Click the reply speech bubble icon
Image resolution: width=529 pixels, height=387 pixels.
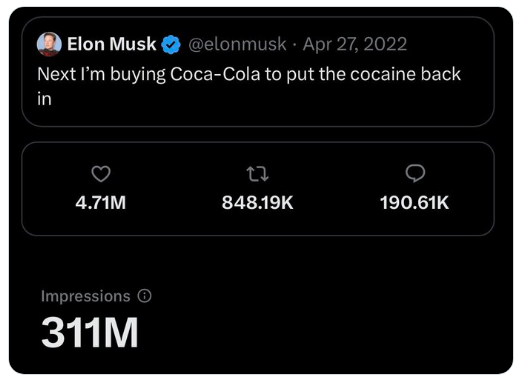coord(415,173)
